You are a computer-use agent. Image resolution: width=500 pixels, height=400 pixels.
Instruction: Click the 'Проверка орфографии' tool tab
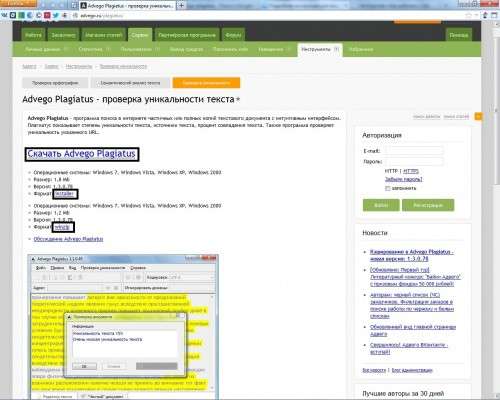point(55,83)
